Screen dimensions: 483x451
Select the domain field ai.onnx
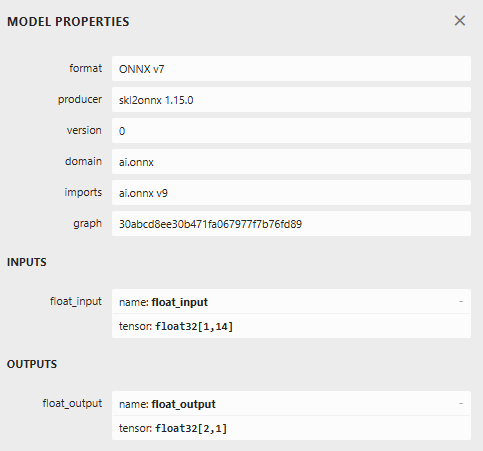pyautogui.click(x=291, y=162)
